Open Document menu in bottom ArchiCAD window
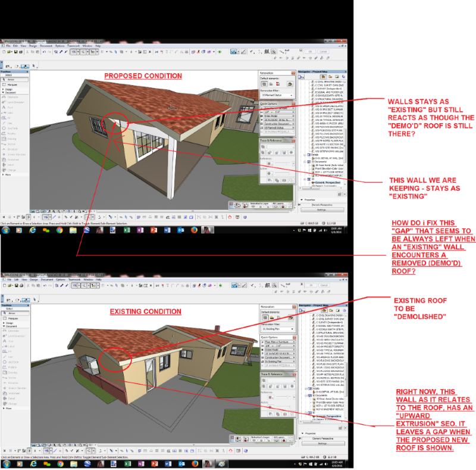476x470 pixels. (x=47, y=280)
